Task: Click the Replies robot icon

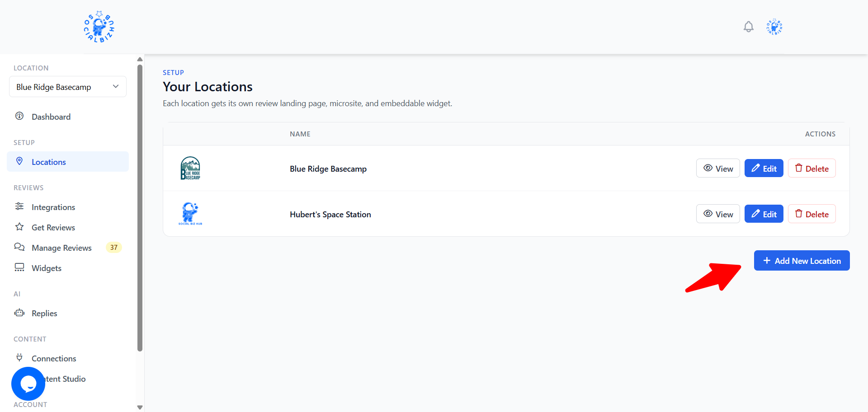Action: tap(19, 313)
